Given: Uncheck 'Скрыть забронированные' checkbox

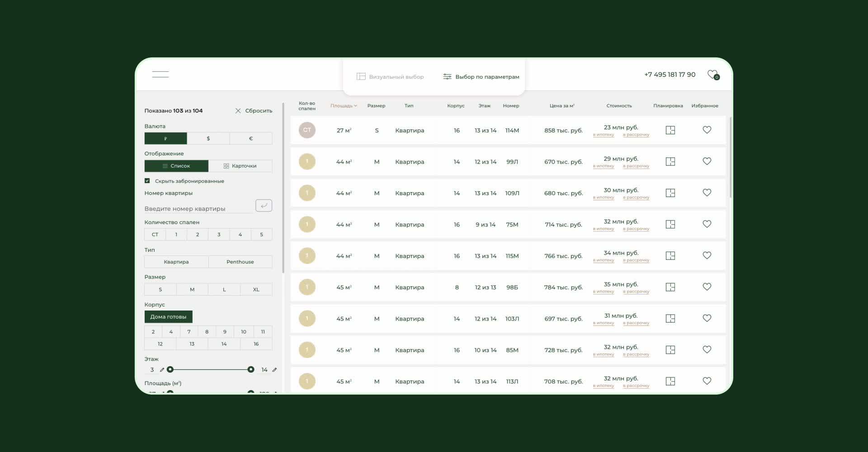Looking at the screenshot, I should point(147,181).
